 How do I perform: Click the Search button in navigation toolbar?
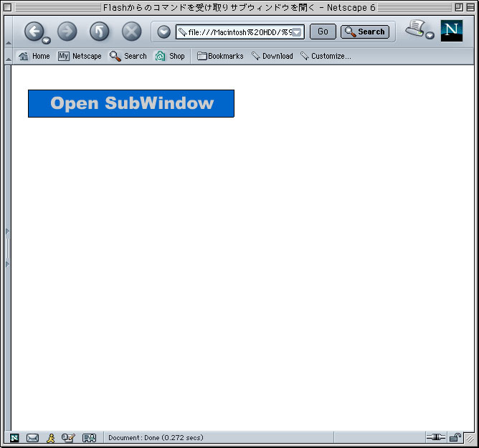[365, 32]
